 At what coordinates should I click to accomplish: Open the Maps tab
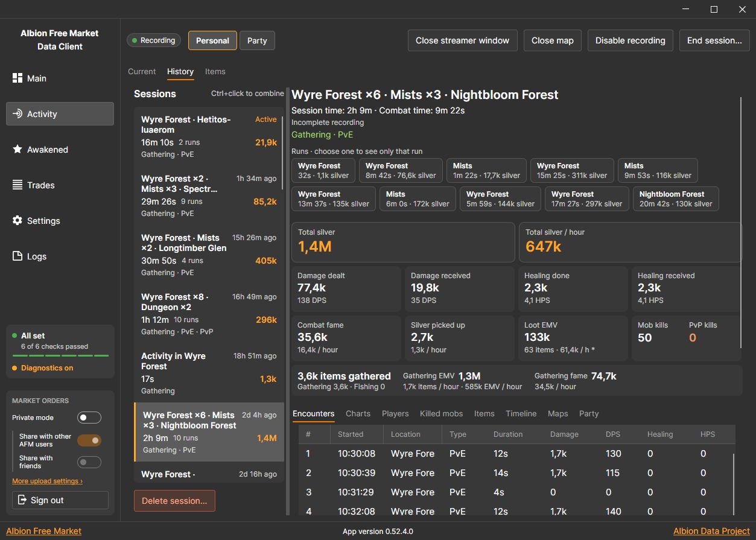(x=558, y=413)
